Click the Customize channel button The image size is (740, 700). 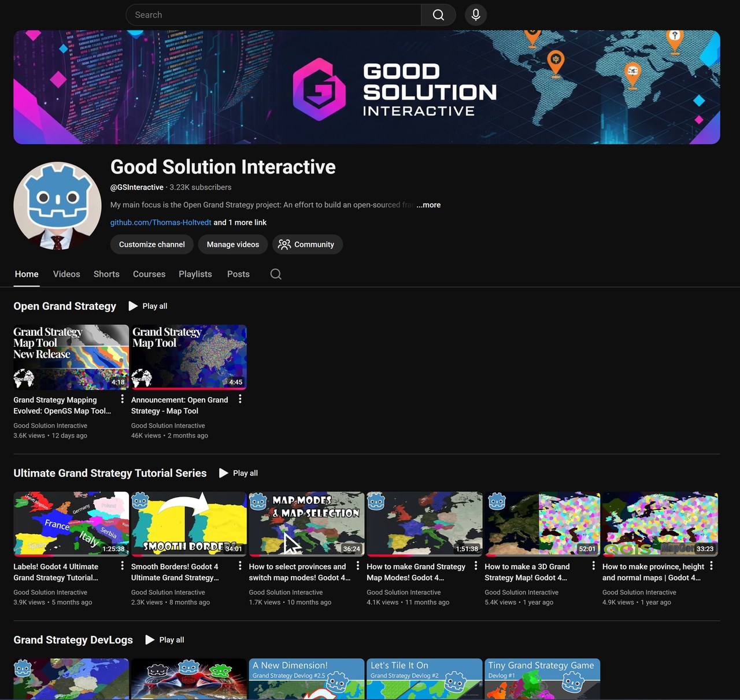tap(151, 245)
